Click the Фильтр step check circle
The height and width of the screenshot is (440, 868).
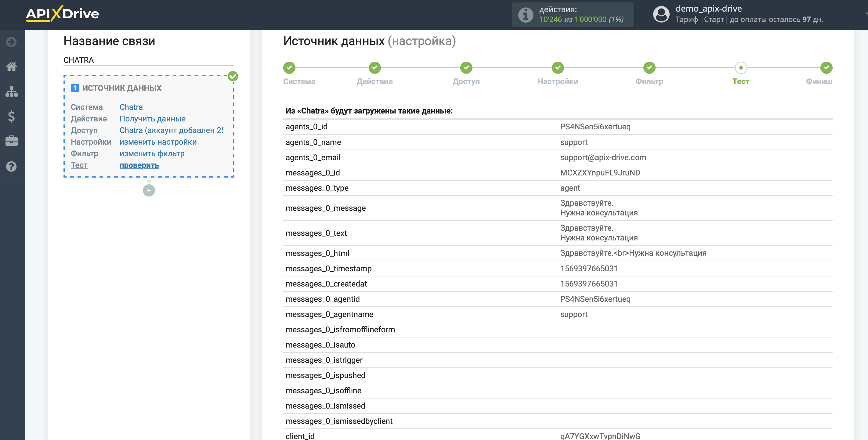pos(649,68)
